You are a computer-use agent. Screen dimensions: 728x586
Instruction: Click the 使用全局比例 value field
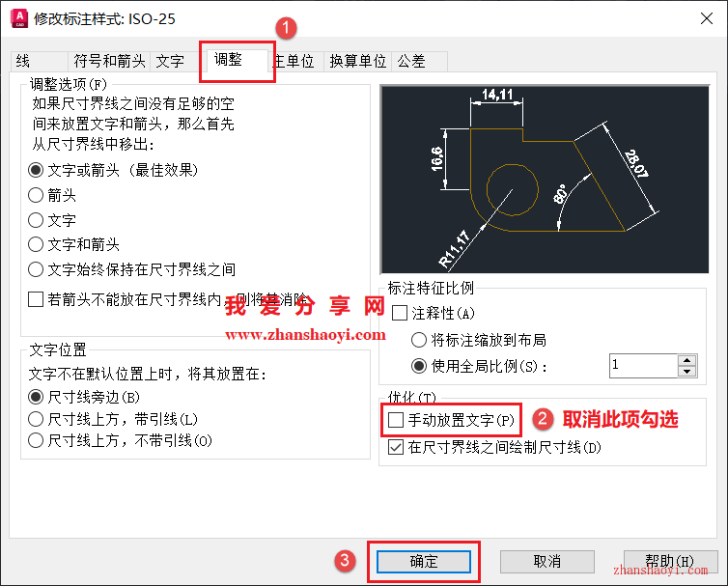click(643, 366)
